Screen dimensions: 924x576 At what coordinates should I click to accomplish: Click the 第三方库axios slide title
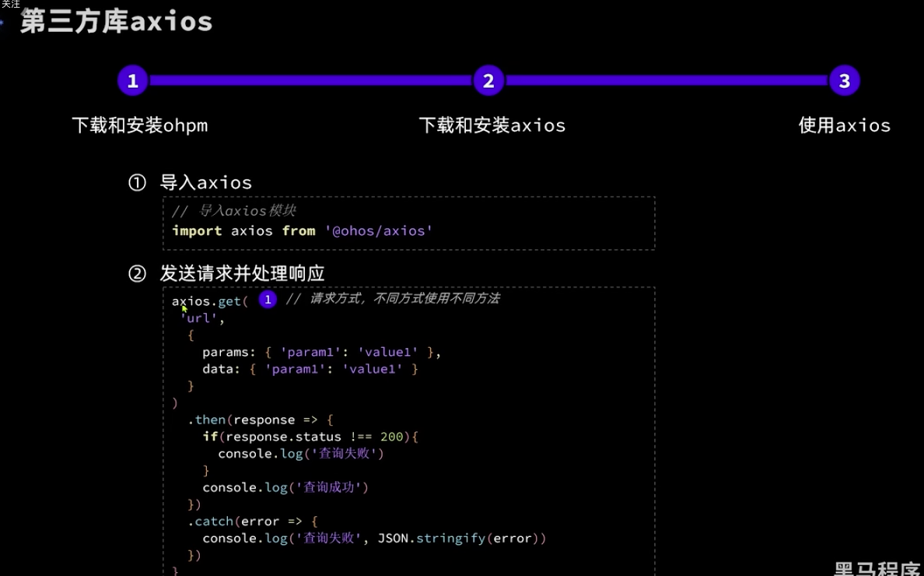point(117,22)
